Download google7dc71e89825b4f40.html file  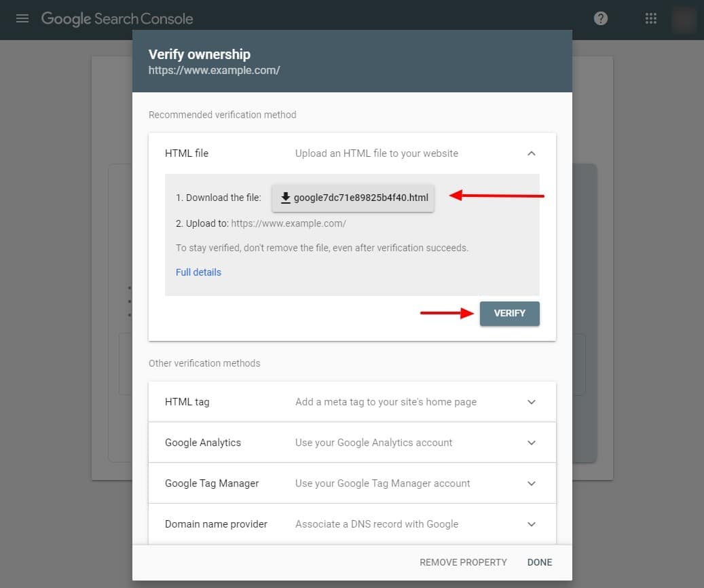[x=360, y=198]
